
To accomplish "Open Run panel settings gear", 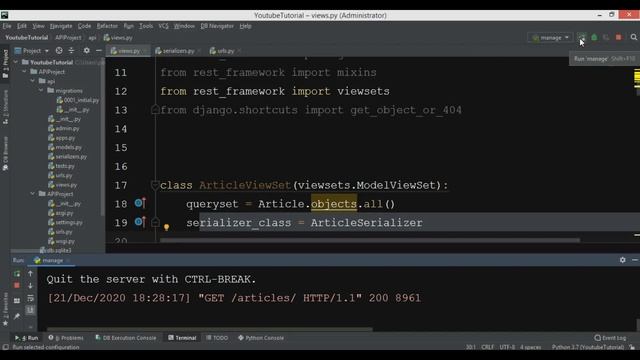I will [x=622, y=260].
